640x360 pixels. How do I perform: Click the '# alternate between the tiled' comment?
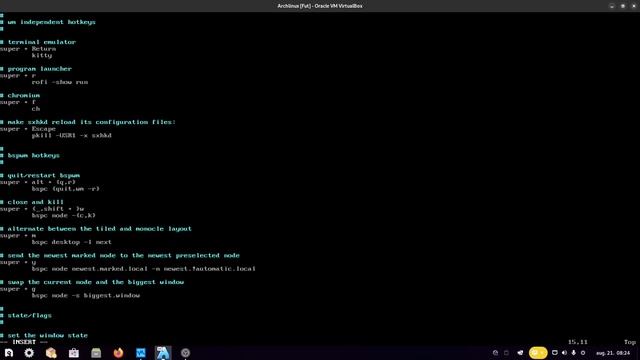tap(96, 229)
